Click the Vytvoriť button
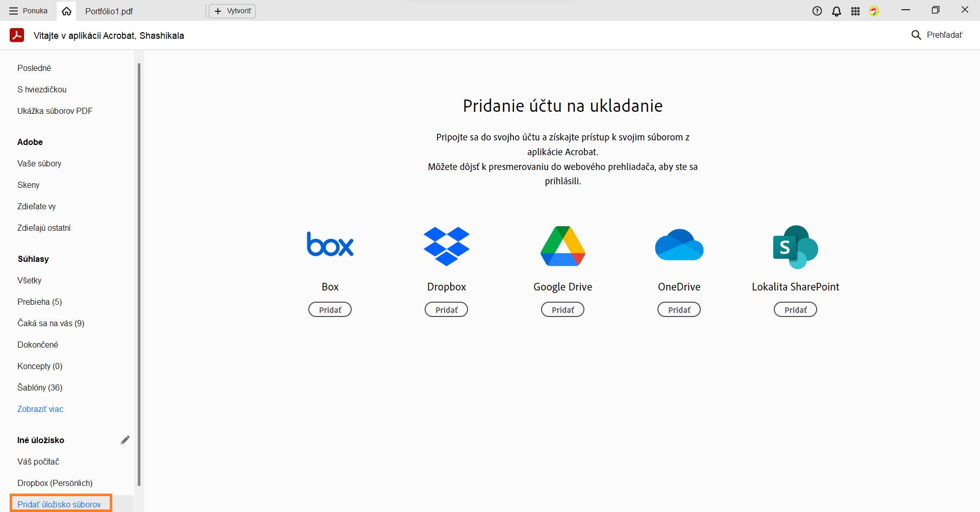Image resolution: width=980 pixels, height=512 pixels. coord(232,10)
